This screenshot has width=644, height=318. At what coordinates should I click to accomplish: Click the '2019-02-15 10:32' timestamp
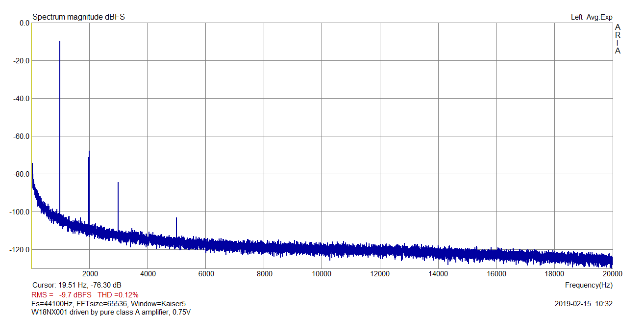(584, 304)
